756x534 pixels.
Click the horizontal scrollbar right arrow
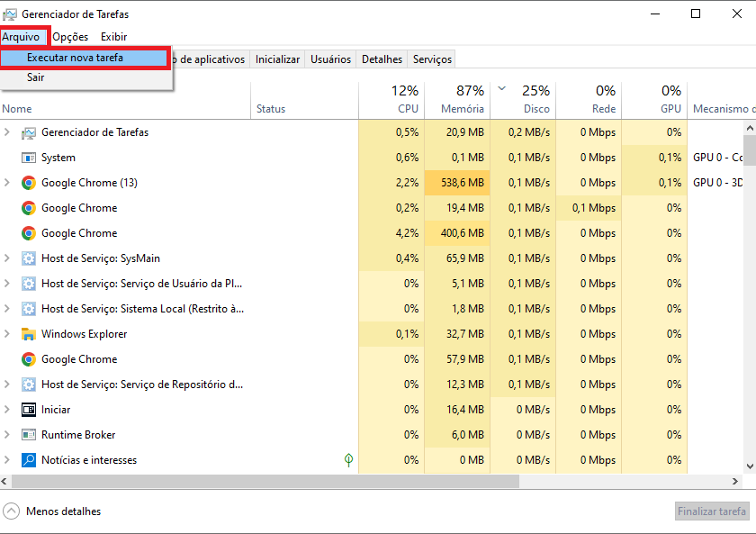[x=735, y=482]
